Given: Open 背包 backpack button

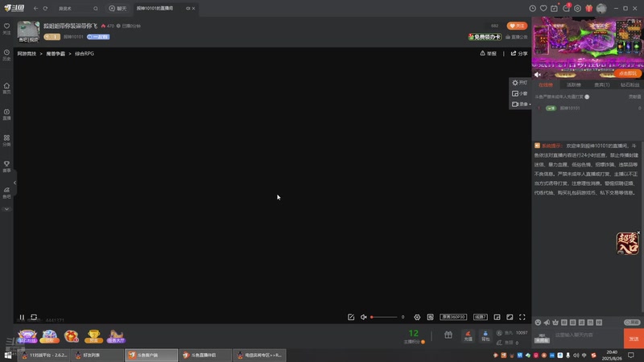Looking at the screenshot, I should click(x=485, y=336).
